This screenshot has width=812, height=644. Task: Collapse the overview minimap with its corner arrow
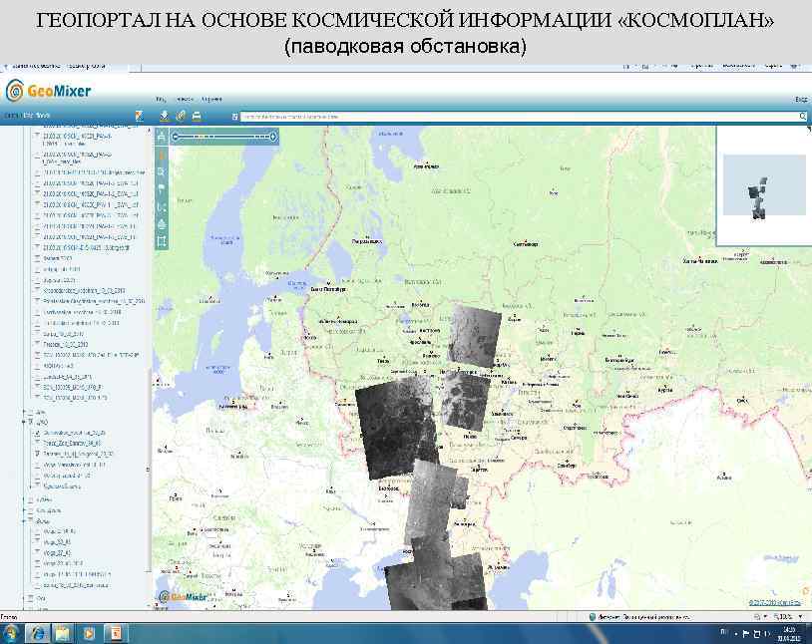click(x=808, y=131)
